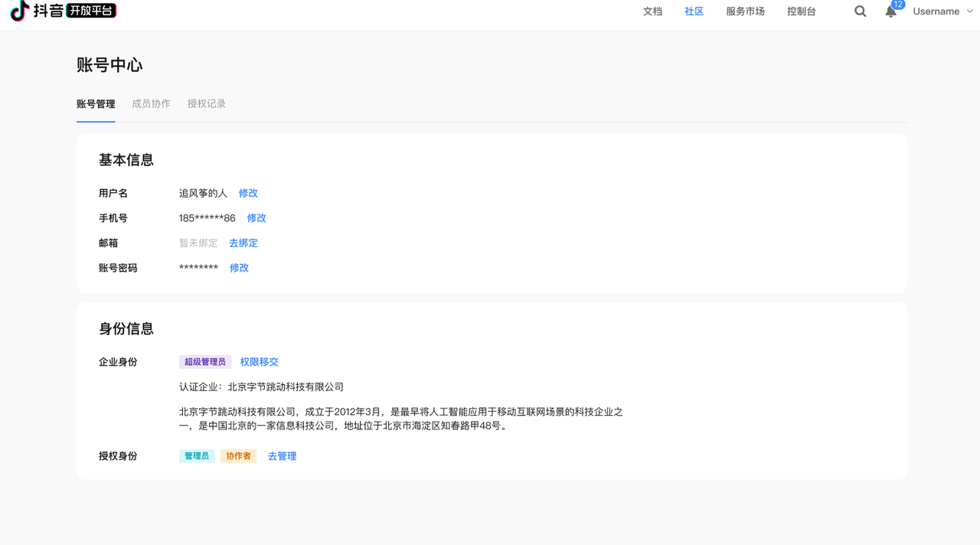
Task: Click 修改 next to 账号密码
Action: [239, 268]
